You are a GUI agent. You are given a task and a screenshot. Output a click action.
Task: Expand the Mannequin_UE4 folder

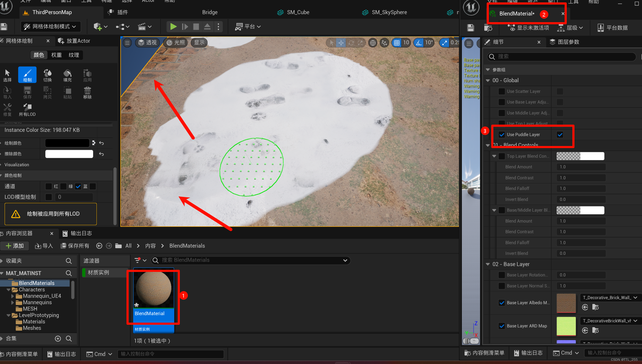pos(12,296)
